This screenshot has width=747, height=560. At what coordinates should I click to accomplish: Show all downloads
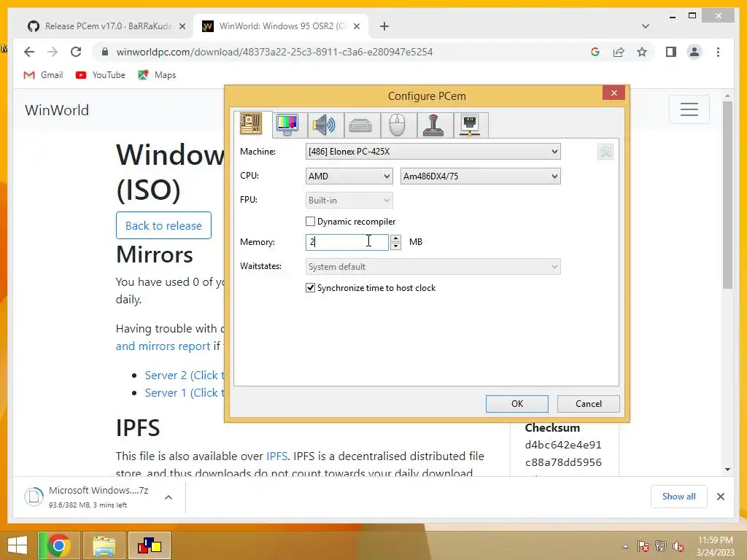click(678, 497)
